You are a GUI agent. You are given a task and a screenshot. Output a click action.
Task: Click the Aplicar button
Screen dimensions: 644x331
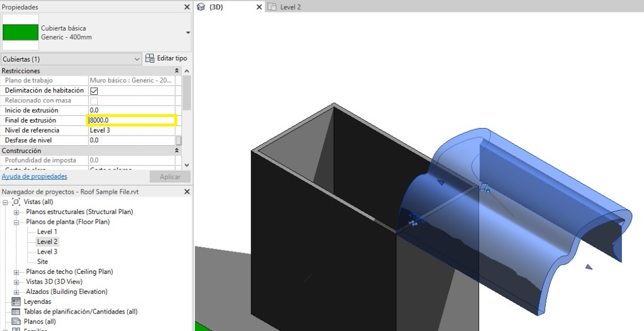(170, 177)
